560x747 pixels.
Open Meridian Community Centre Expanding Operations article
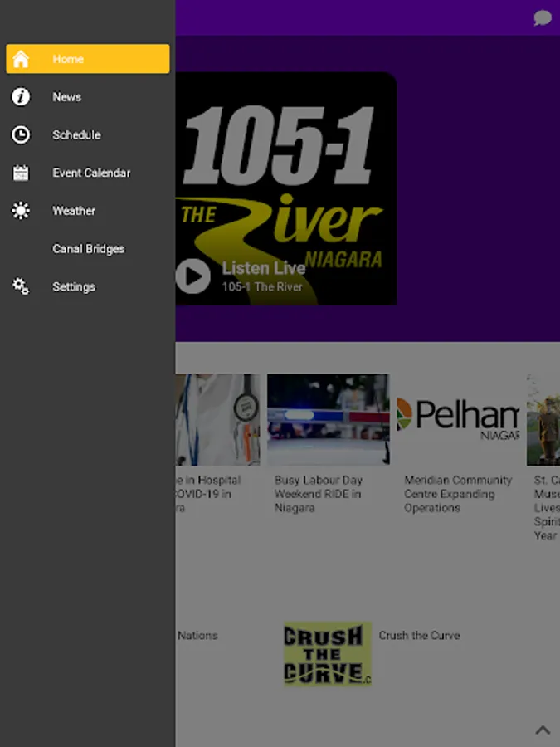(458, 494)
